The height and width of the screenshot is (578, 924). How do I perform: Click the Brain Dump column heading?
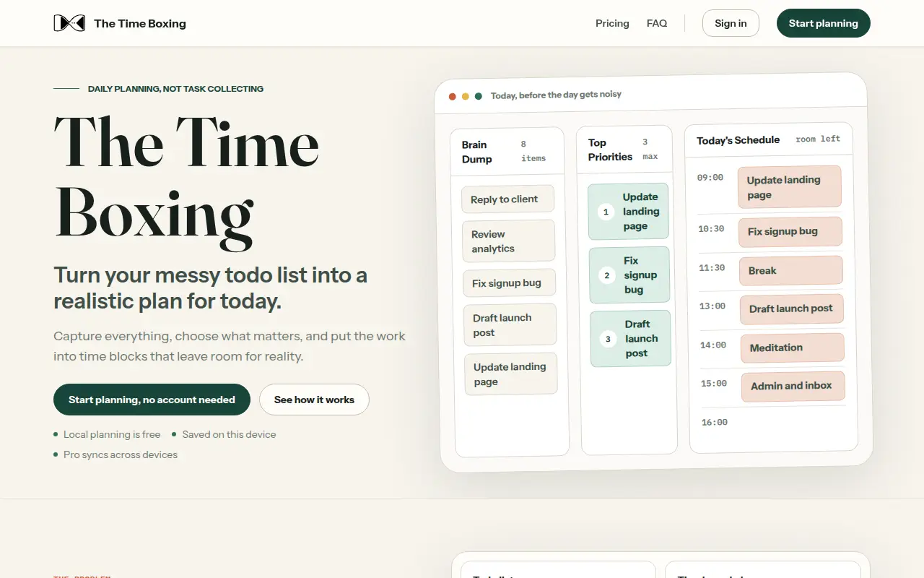[x=476, y=152]
